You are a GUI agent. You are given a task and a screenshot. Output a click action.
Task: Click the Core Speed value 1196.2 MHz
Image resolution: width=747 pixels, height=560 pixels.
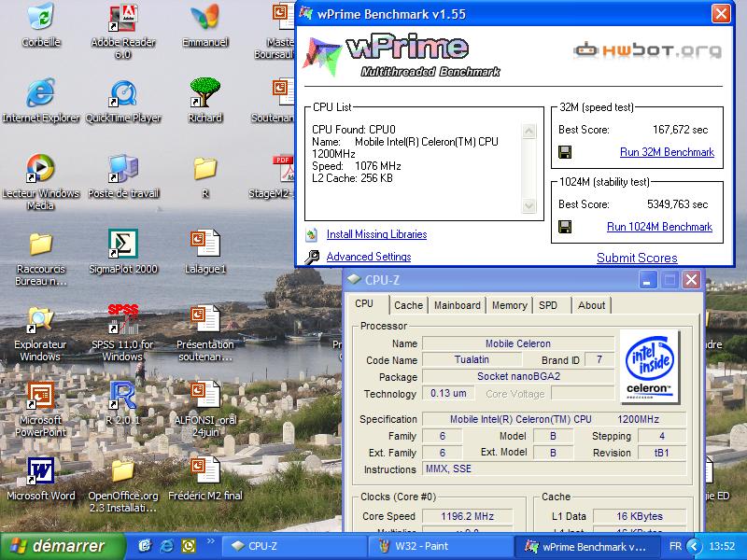pos(468,516)
